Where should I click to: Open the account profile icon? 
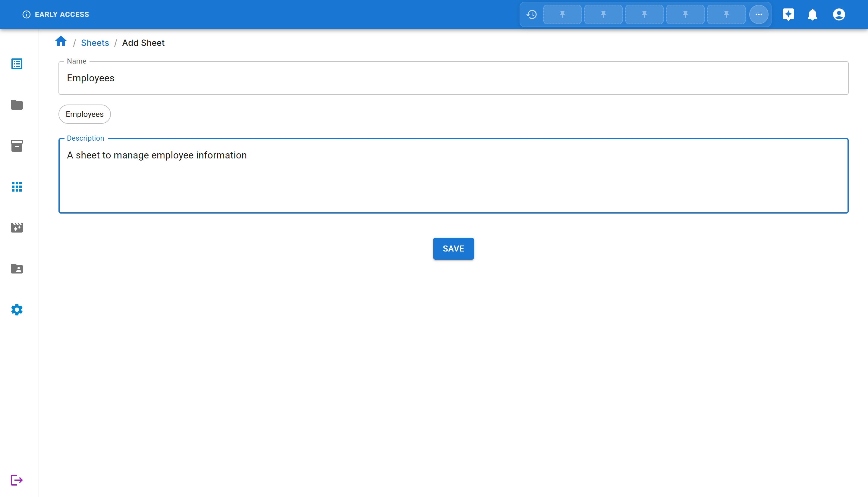pyautogui.click(x=839, y=14)
